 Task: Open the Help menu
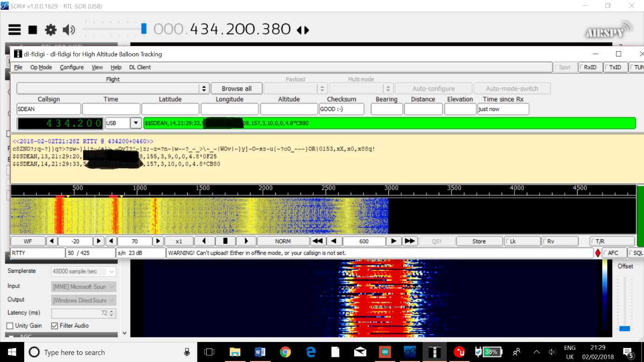coord(116,67)
